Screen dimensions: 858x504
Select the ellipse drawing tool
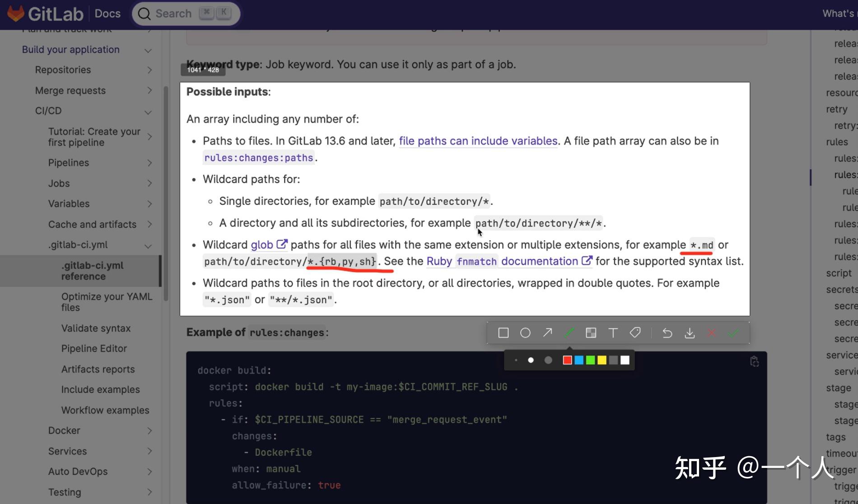pos(525,333)
